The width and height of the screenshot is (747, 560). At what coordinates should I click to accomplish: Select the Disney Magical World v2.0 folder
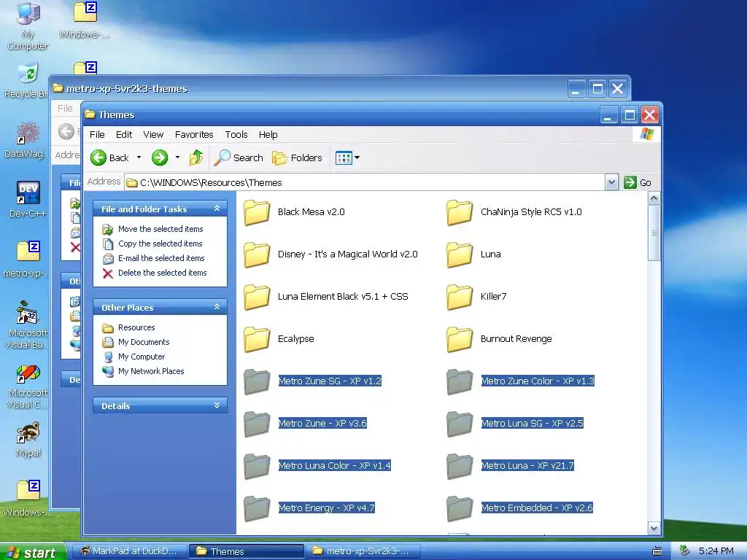[330, 254]
